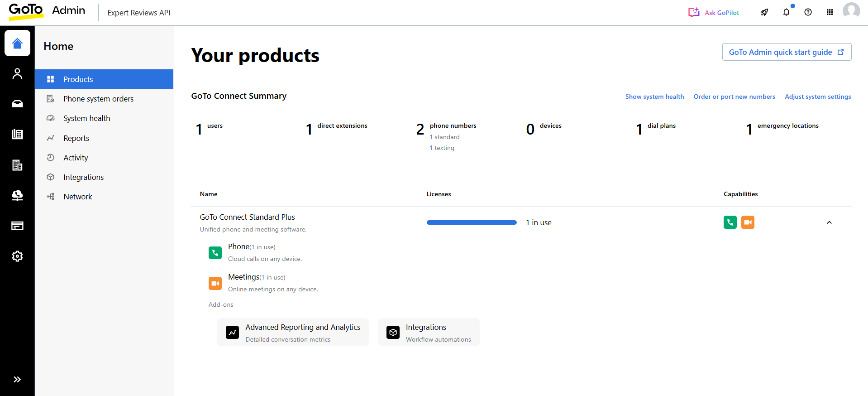Open the billing card icon in left rail
The image size is (868, 396).
17,226
